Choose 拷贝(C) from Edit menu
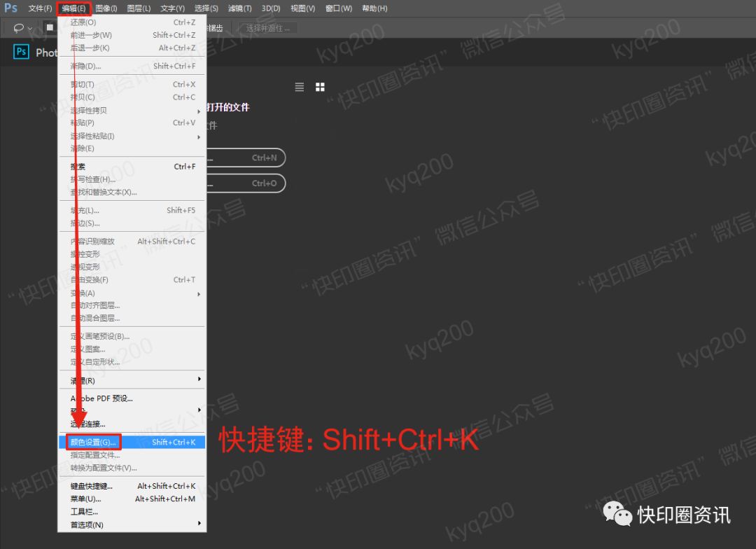756x549 pixels. (132, 97)
